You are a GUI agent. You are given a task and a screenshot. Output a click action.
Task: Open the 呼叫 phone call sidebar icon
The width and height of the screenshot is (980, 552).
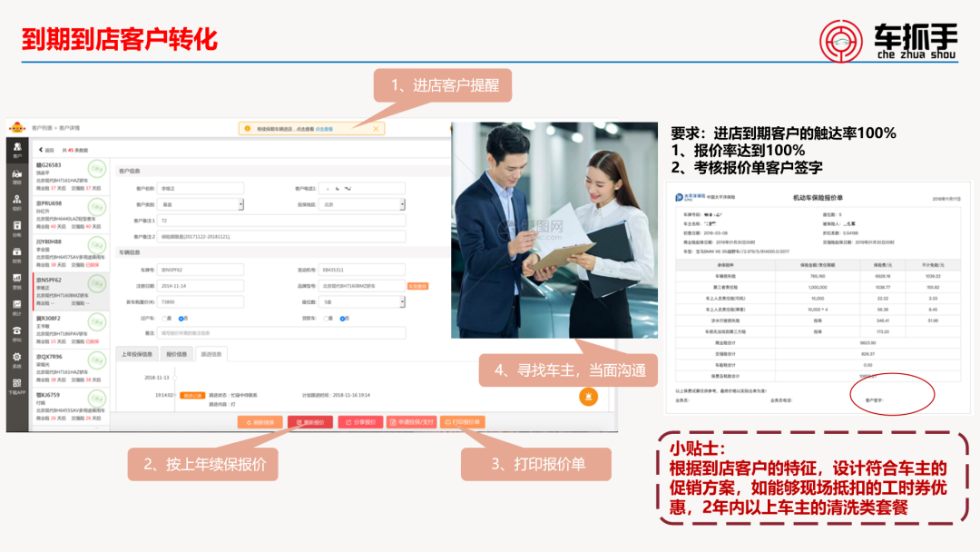coord(17,334)
